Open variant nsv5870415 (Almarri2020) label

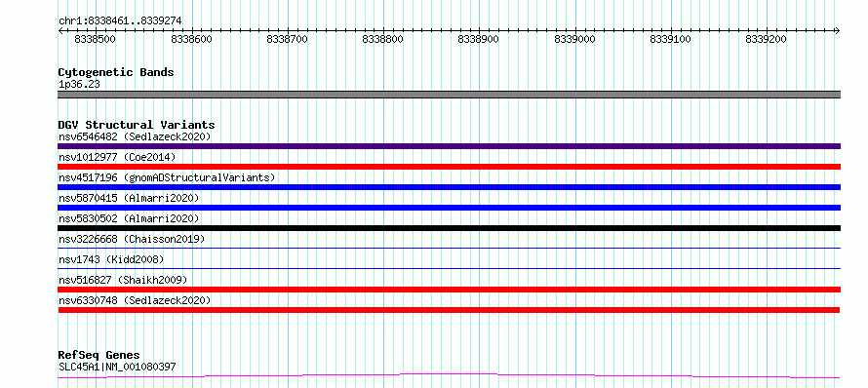click(129, 198)
